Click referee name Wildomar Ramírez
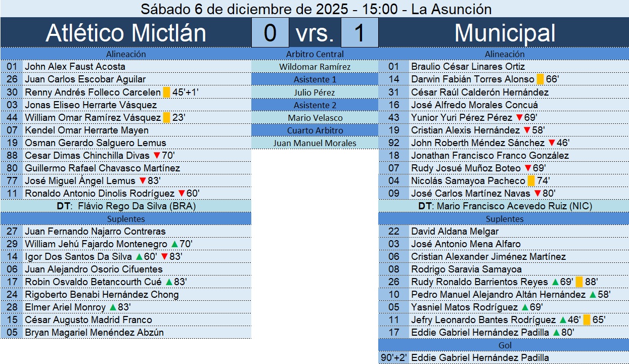The image size is (629, 364). pos(314,67)
